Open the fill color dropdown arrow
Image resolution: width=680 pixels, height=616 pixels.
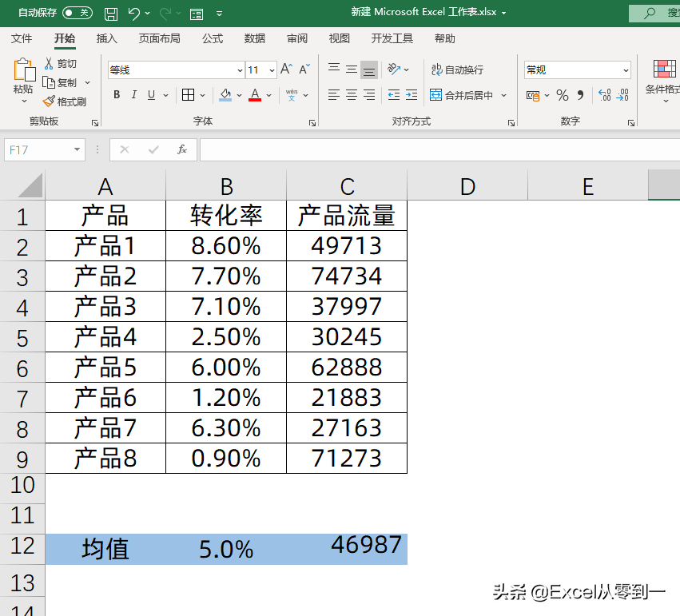point(239,95)
